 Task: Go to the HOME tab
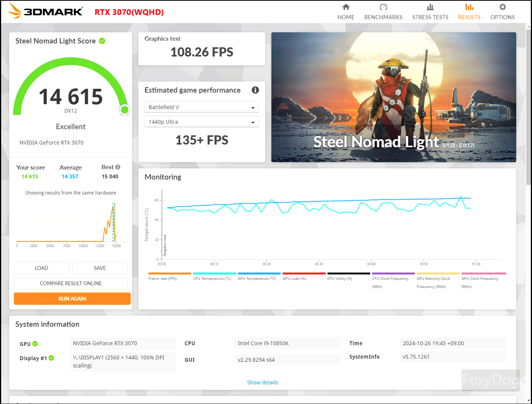tap(346, 12)
